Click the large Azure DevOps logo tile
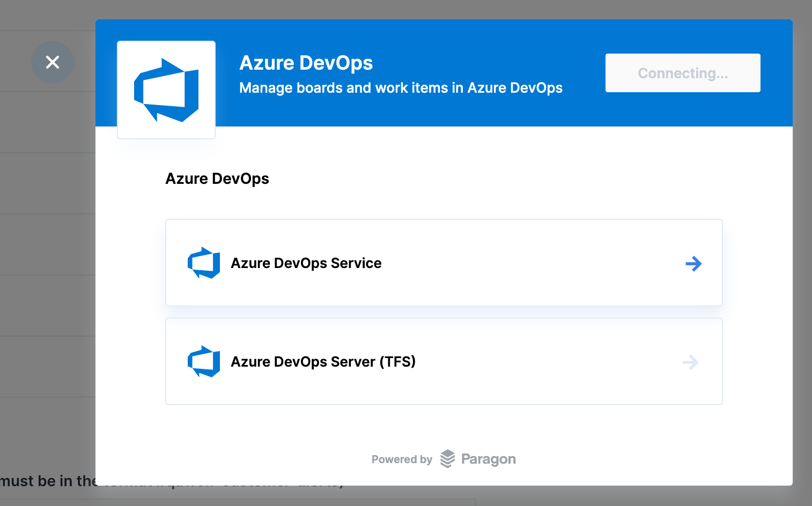Viewport: 812px width, 506px height. [x=166, y=90]
